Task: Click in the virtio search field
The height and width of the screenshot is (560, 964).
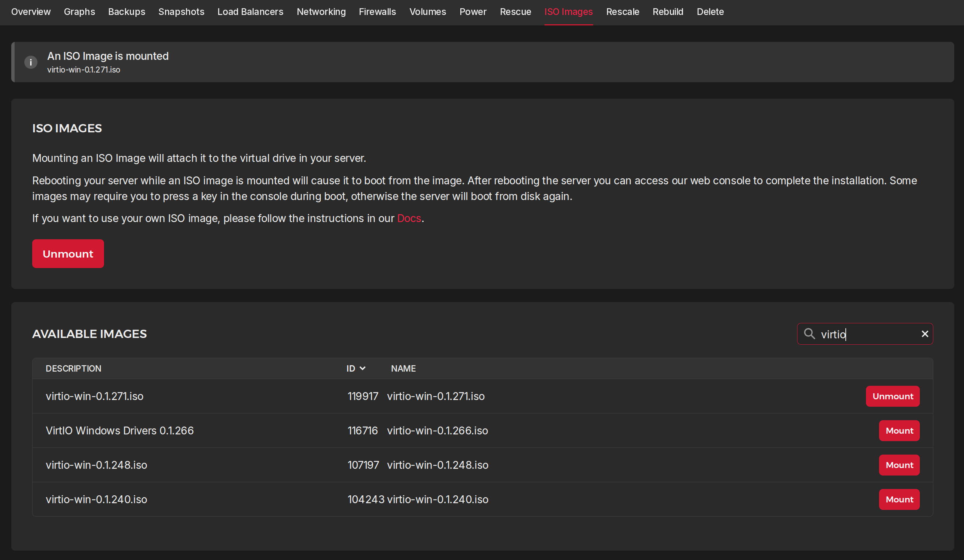Action: tap(868, 334)
